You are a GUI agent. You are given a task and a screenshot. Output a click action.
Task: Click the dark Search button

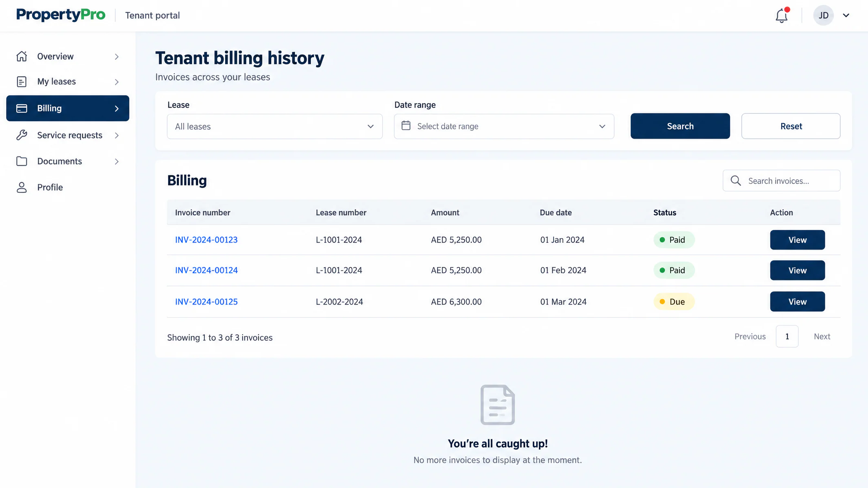[680, 126]
